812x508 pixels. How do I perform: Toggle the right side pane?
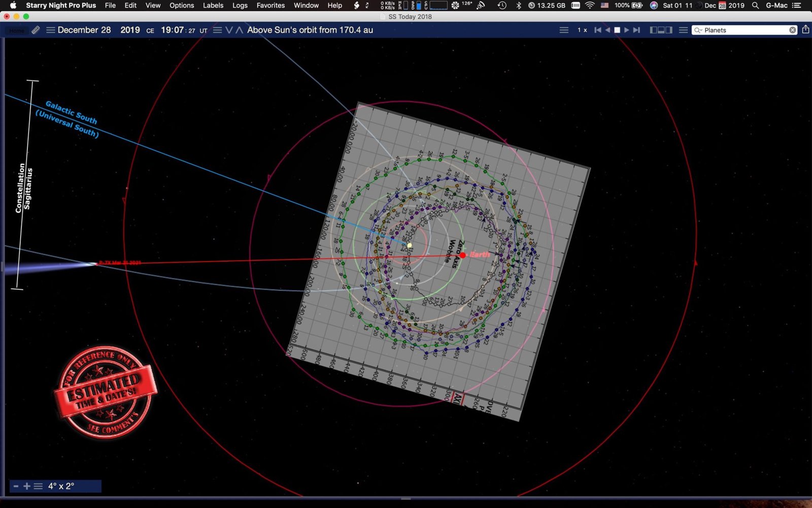pos(669,30)
